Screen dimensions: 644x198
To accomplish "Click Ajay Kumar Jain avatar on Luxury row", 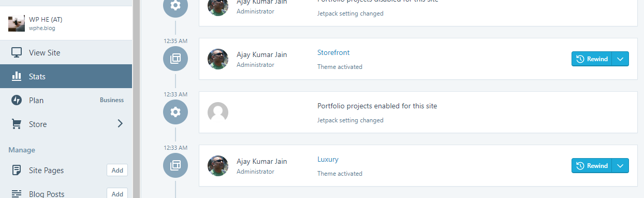I will (218, 166).
